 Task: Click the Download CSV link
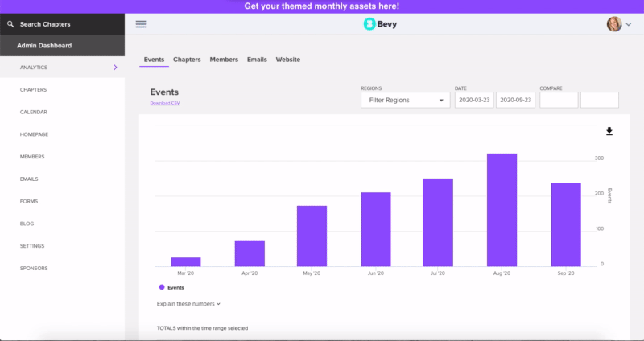[164, 103]
